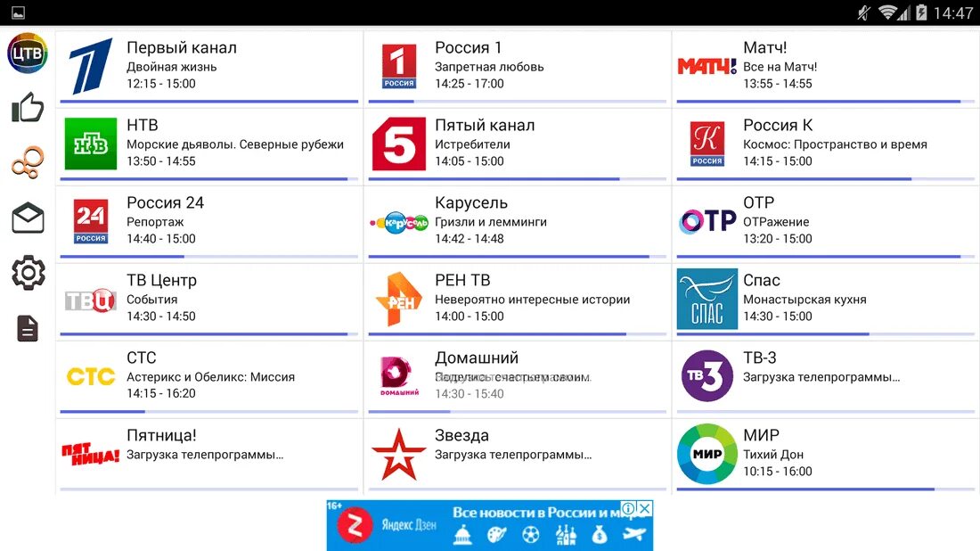Click Россия 24 program progress bar

pos(209,257)
